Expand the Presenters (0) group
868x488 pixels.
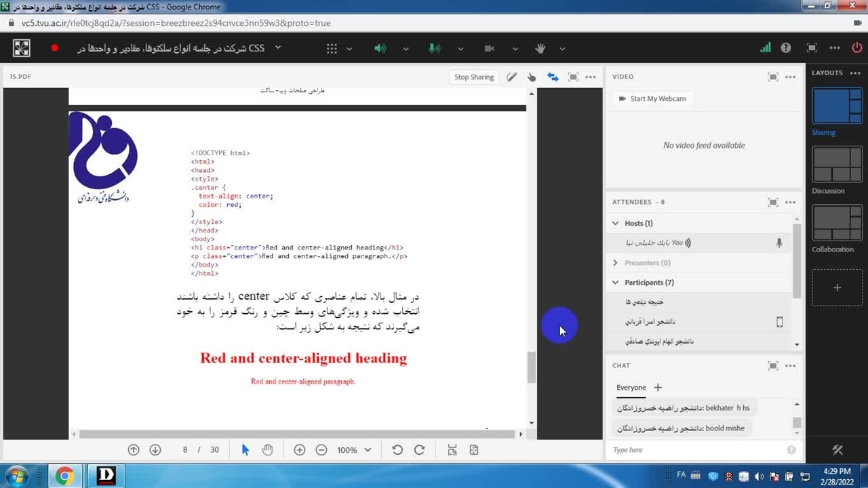point(616,263)
